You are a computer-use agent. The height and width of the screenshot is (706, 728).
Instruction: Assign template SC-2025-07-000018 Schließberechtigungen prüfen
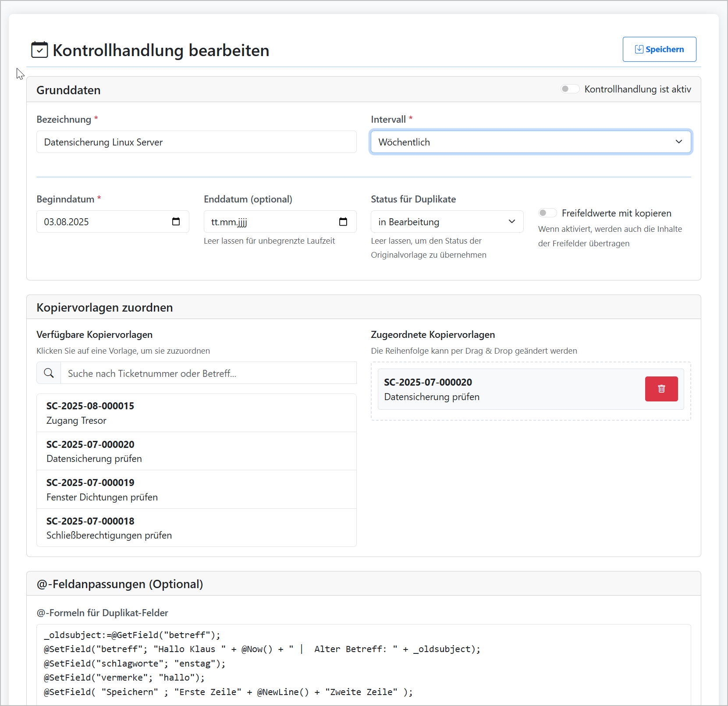(x=196, y=528)
